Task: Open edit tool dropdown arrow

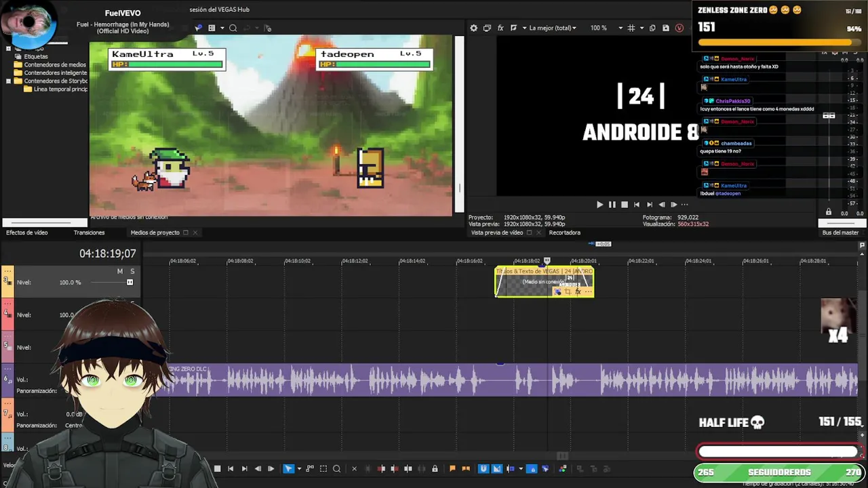Action: (299, 468)
